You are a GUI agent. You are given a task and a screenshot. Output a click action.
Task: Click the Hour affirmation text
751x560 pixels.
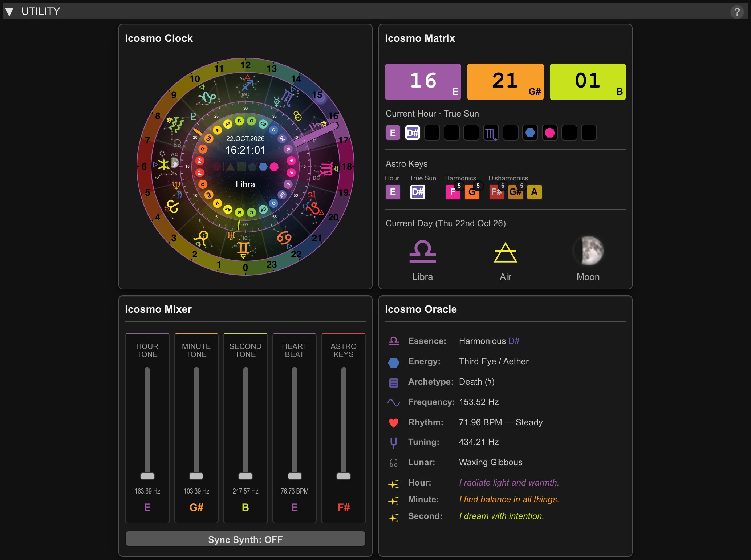pos(509,483)
